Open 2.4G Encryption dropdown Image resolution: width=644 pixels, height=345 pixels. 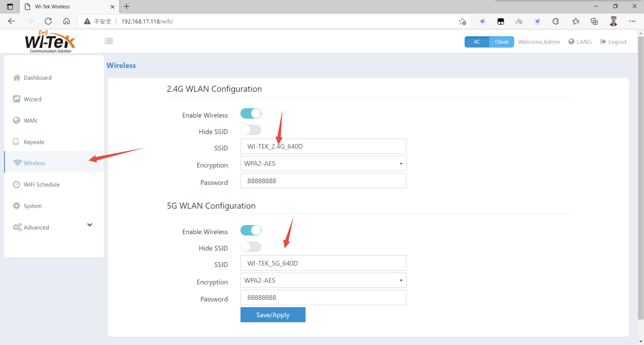[323, 164]
